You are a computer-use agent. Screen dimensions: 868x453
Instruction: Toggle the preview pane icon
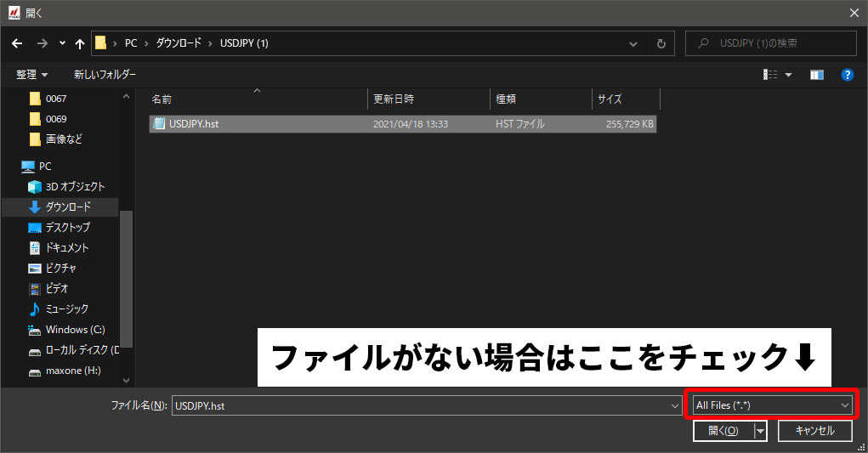coord(816,75)
